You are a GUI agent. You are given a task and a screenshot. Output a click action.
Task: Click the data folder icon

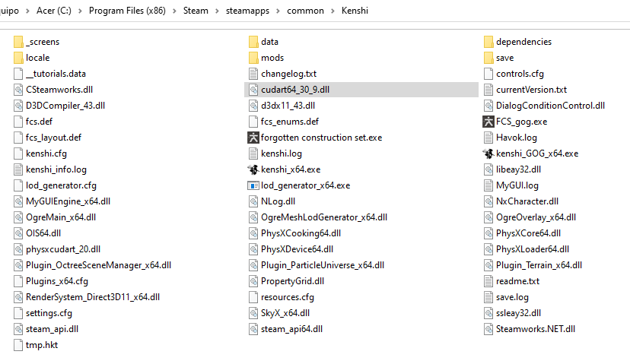coord(253,42)
